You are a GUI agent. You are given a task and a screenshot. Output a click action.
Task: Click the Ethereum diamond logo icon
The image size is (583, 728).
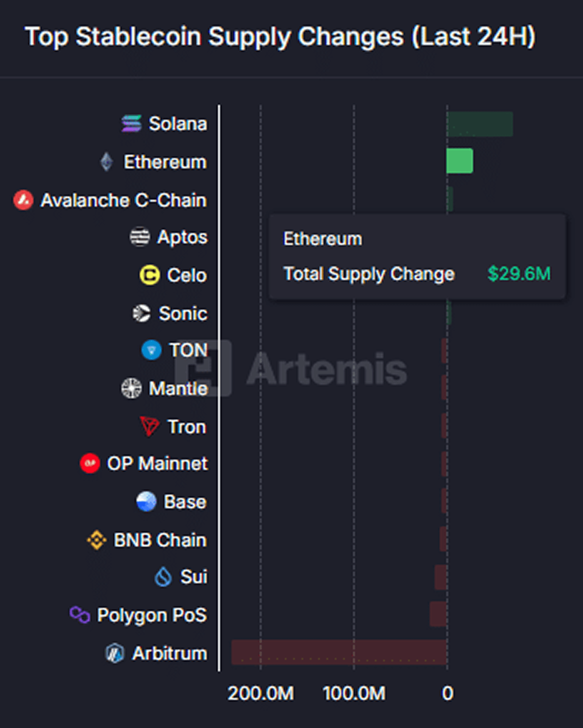106,162
